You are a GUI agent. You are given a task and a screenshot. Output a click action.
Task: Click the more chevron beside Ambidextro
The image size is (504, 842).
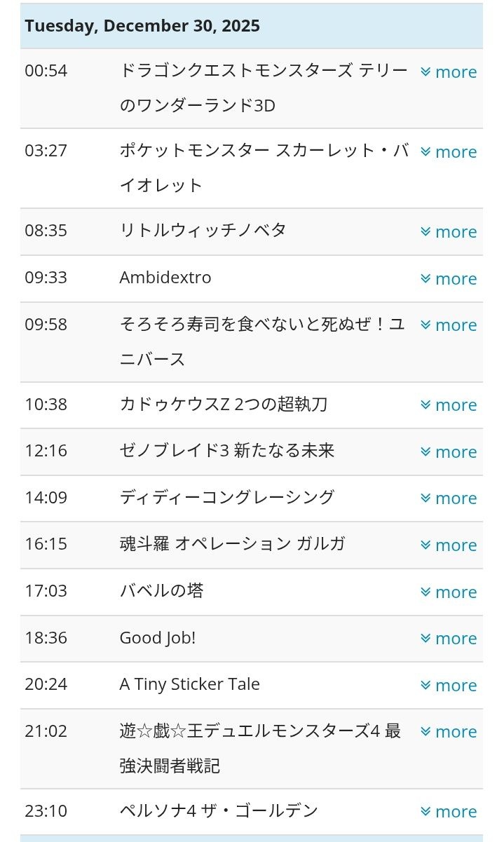click(x=425, y=279)
